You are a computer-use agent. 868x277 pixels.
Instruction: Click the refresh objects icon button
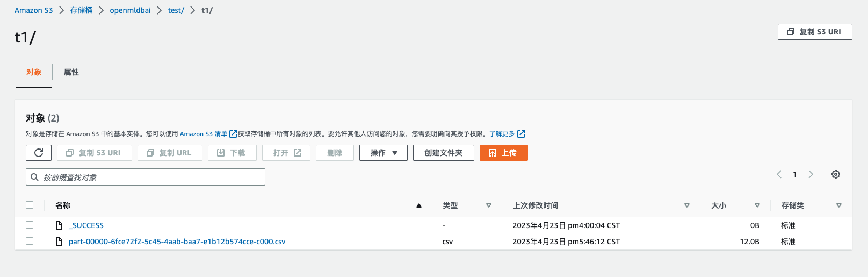(x=39, y=153)
